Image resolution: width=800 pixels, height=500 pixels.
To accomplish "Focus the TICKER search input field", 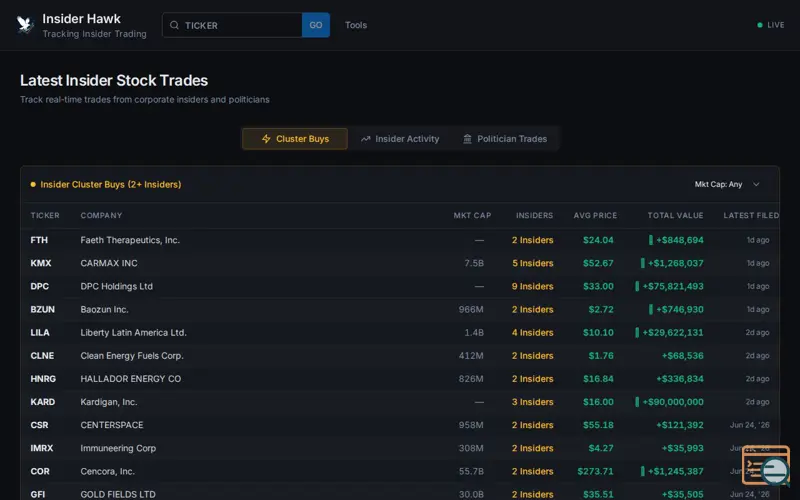I will pyautogui.click(x=232, y=25).
